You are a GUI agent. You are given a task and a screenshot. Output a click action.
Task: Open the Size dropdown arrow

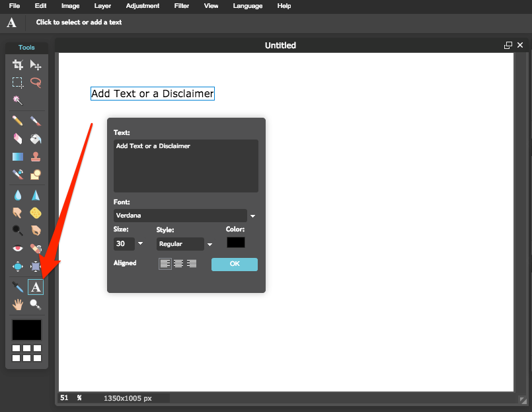click(141, 243)
